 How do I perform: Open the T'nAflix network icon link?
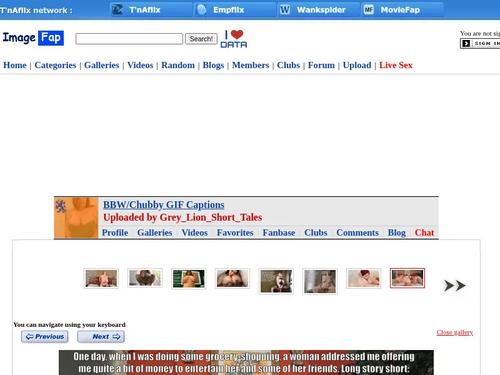(117, 10)
